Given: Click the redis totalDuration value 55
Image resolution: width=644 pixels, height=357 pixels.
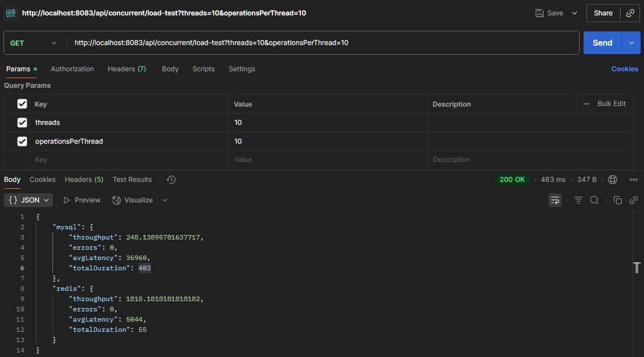Looking at the screenshot, I should pyautogui.click(x=142, y=330).
